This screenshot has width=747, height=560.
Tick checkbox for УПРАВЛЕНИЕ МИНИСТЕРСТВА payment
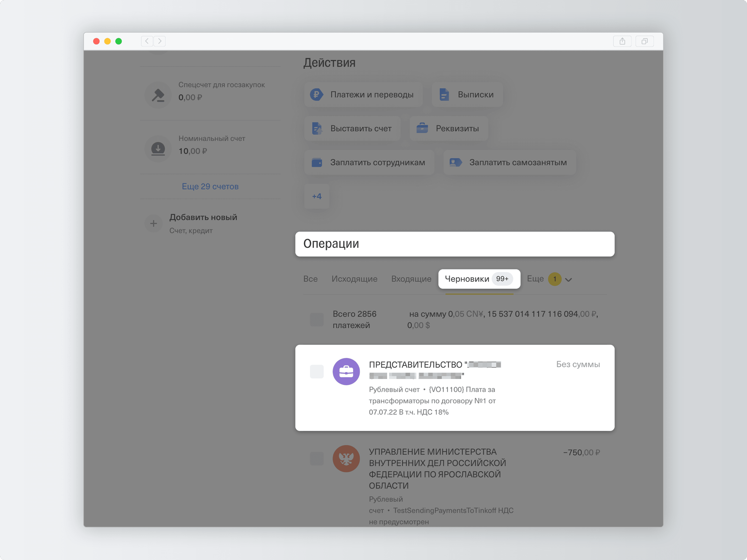(317, 458)
